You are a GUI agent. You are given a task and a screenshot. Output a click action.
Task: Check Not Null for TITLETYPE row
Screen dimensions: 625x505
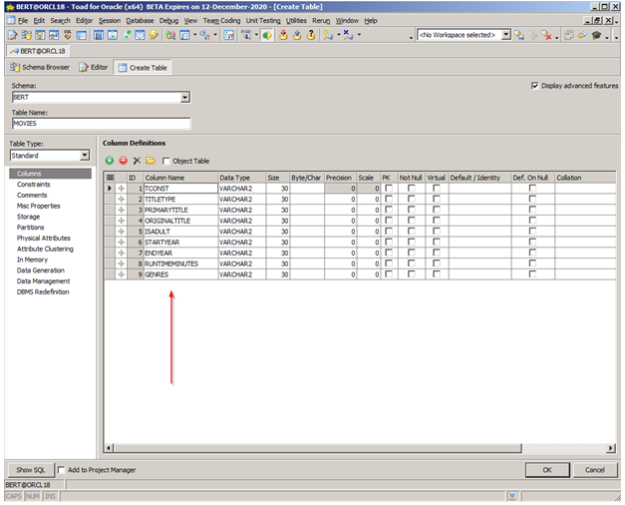coord(411,199)
